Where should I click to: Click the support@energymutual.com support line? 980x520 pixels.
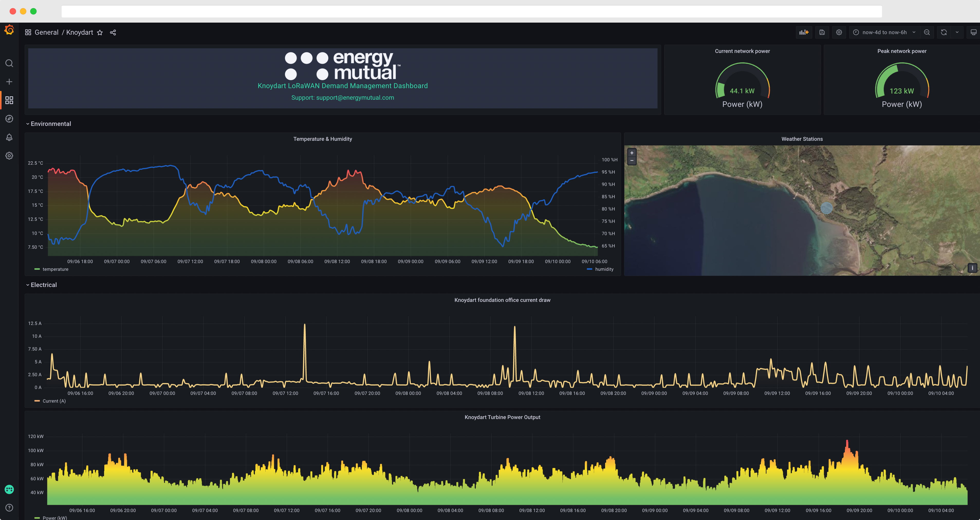(x=343, y=98)
